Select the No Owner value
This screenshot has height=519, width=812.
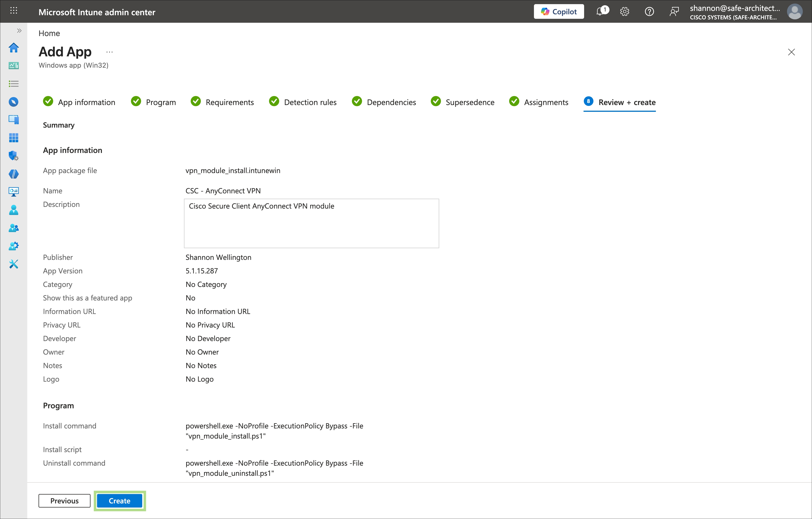coord(202,352)
